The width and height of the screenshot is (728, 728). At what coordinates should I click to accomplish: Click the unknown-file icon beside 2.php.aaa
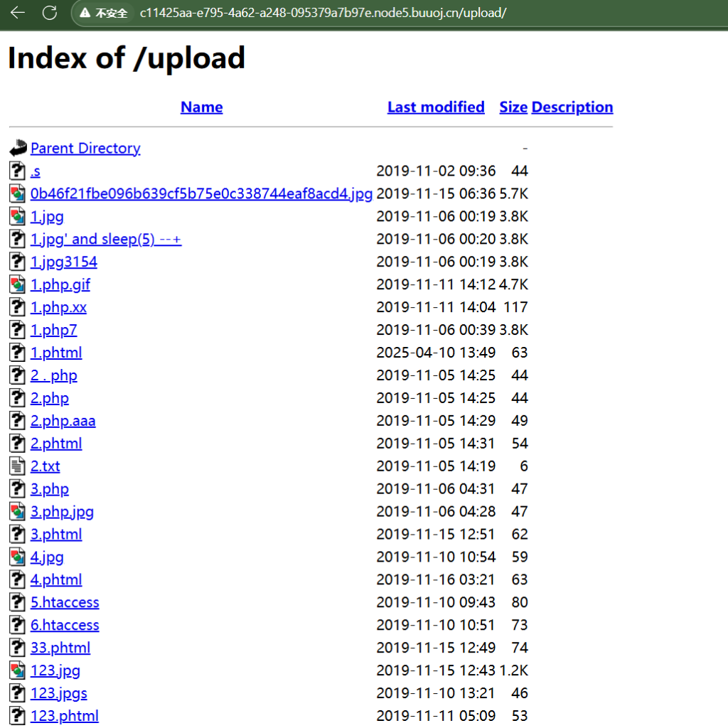(x=18, y=421)
